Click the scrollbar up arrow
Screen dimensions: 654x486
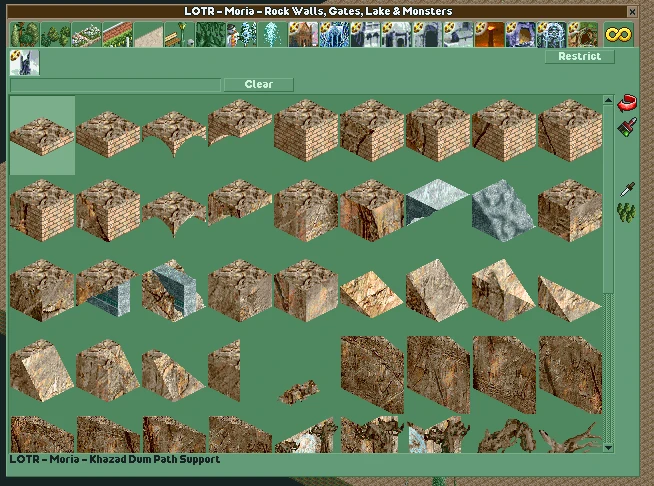click(x=608, y=100)
